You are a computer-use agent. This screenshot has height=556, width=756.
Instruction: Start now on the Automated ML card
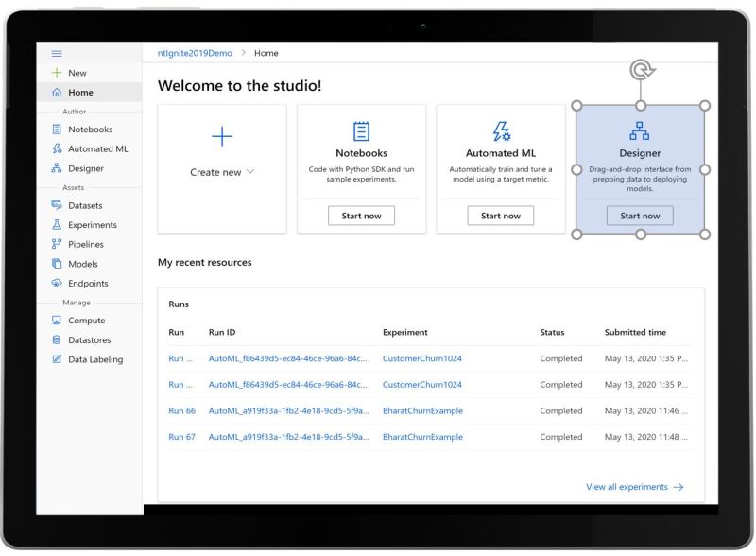pos(501,216)
